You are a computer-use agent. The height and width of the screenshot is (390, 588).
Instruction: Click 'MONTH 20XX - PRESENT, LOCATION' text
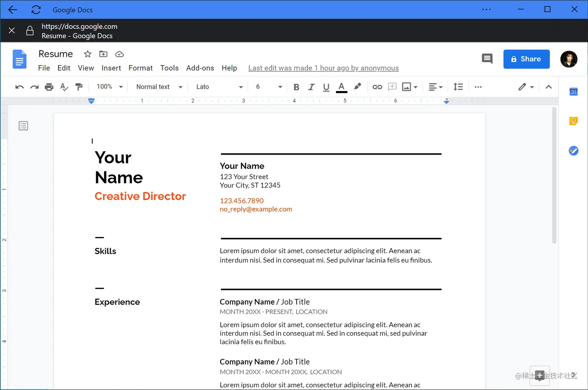point(273,312)
